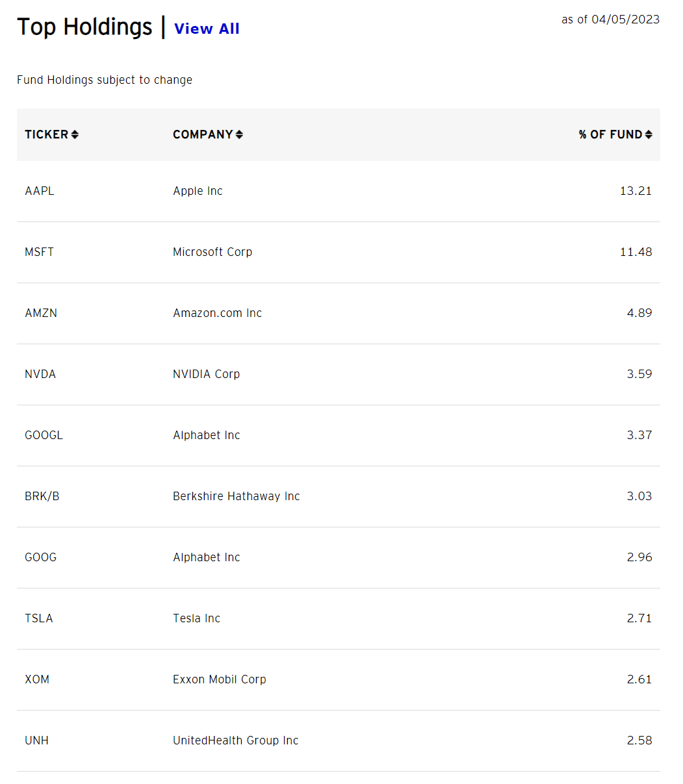Click the % OF FUND sort icon
Image resolution: width=683 pixels, height=784 pixels.
coord(650,134)
